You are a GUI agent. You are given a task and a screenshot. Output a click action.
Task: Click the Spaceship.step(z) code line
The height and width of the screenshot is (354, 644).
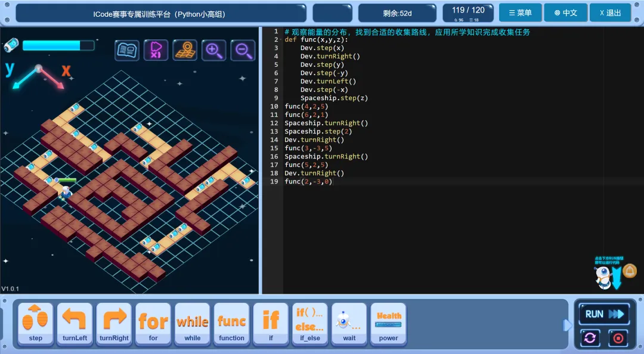(x=334, y=98)
